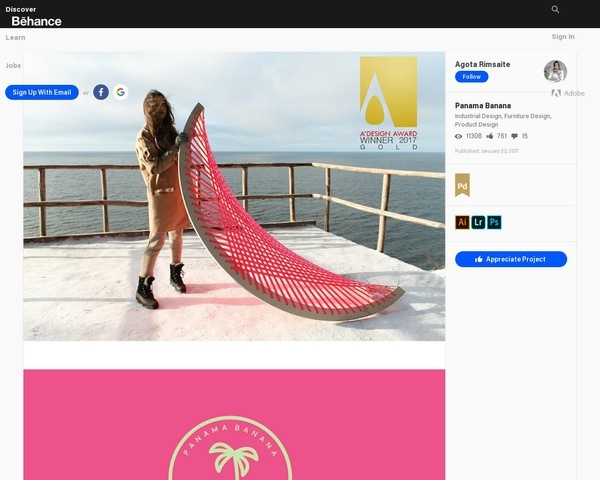The image size is (600, 480).
Task: Follow Agota Rimsaite
Action: point(471,77)
